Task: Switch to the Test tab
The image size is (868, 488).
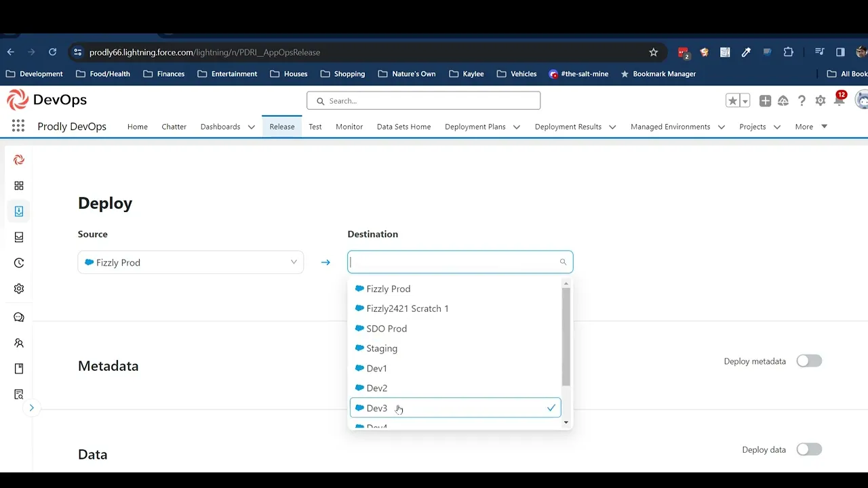Action: tap(315, 127)
